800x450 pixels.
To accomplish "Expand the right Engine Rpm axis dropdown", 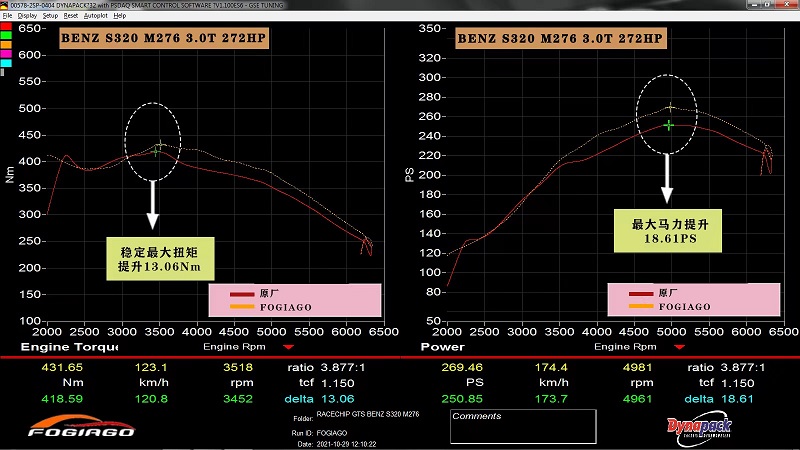I will tap(683, 347).
